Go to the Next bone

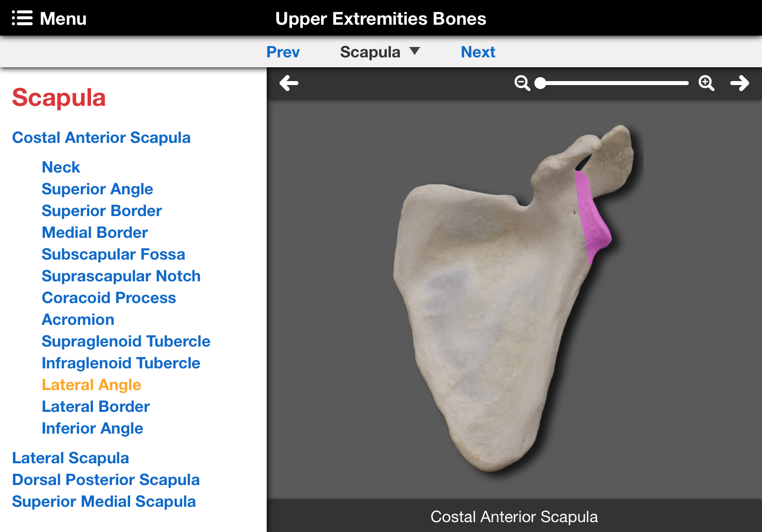click(x=478, y=52)
